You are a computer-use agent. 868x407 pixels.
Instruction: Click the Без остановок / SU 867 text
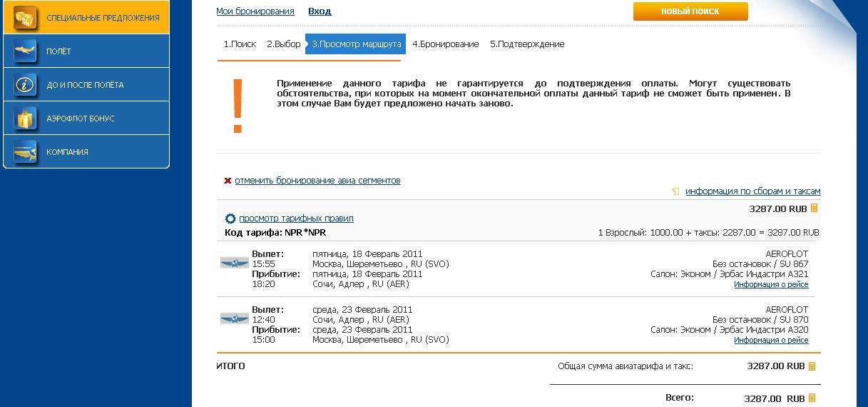760,264
